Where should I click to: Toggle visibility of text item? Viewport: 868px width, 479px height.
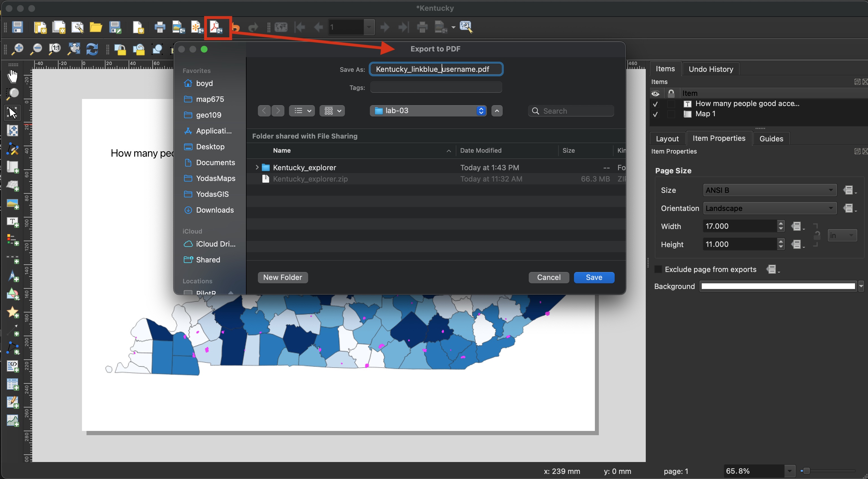[657, 103]
